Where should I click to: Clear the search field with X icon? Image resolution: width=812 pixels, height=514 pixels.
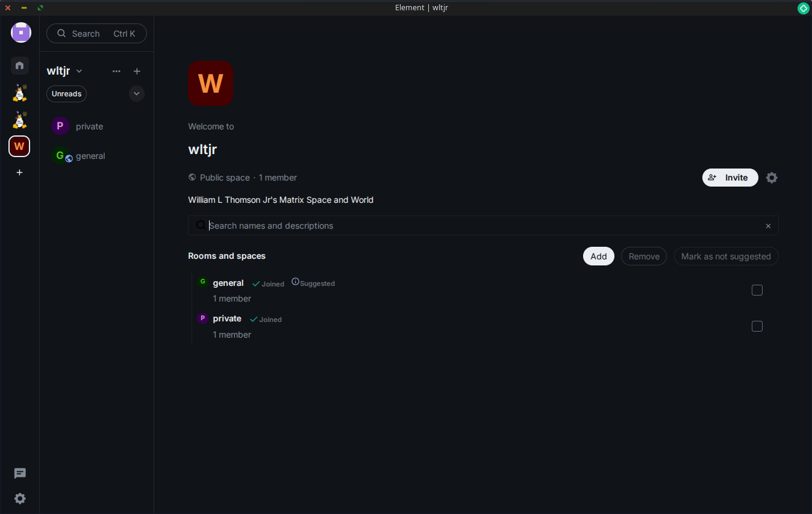pos(768,226)
